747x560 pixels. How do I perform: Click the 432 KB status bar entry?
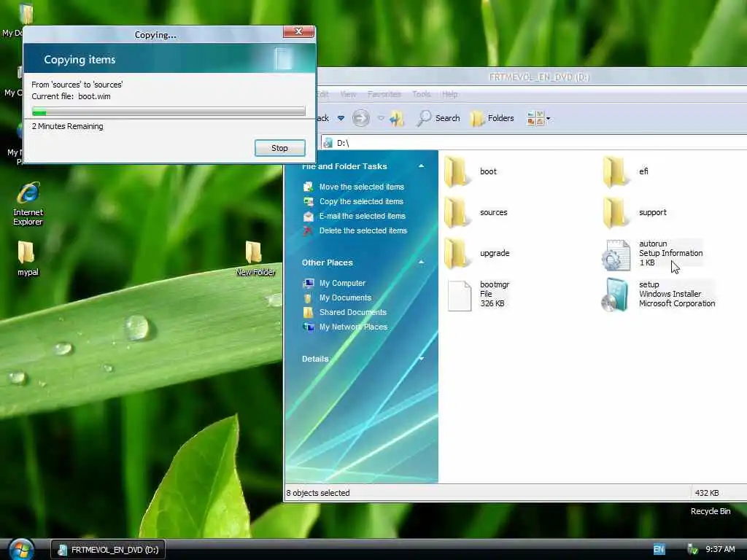click(x=706, y=493)
